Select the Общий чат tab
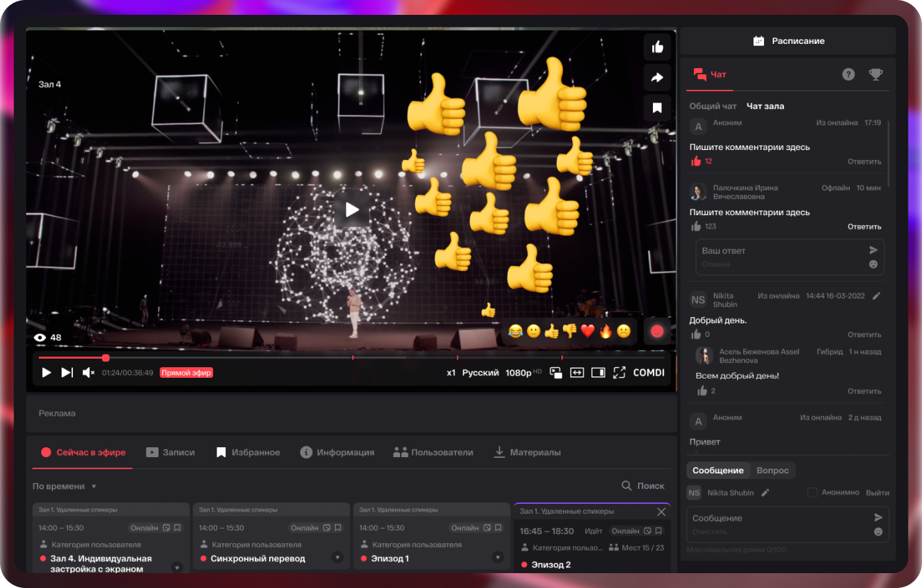Image resolution: width=922 pixels, height=588 pixels. coord(713,106)
